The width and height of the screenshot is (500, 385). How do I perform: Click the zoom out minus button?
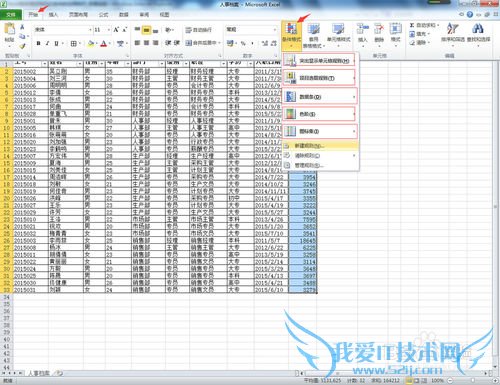pyautogui.click(x=450, y=380)
